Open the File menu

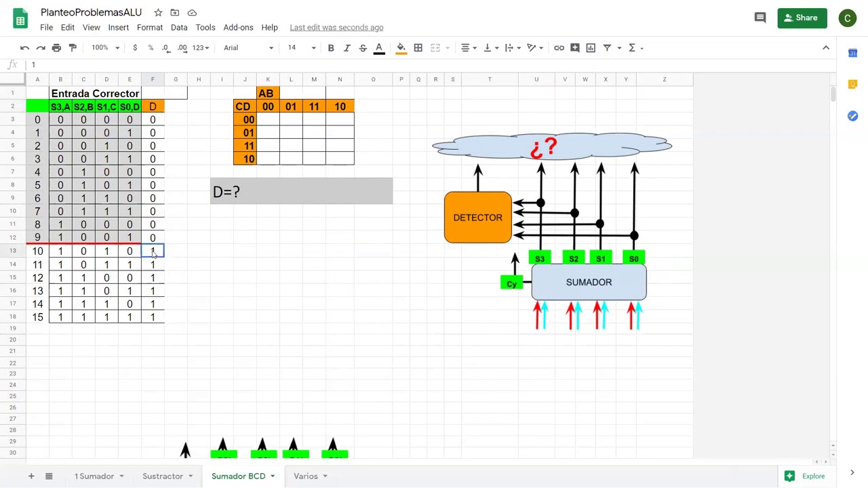[x=46, y=27]
